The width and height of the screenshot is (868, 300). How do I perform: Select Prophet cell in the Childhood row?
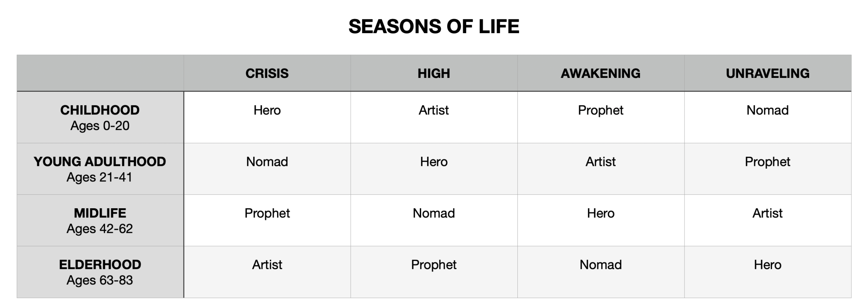(600, 110)
